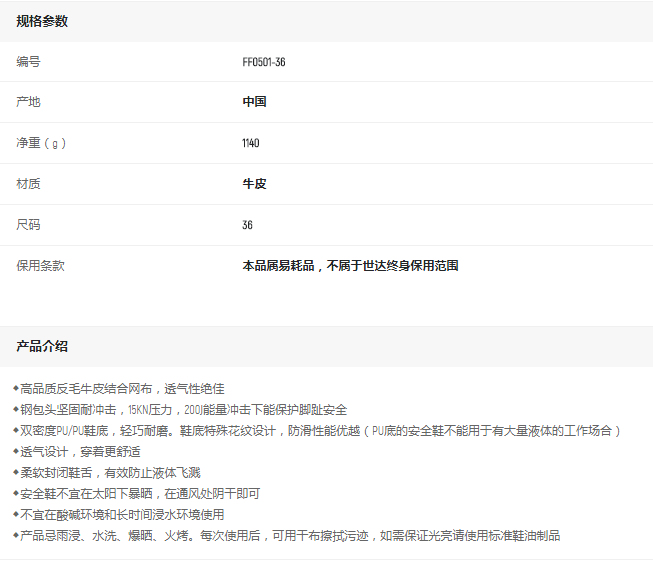653x583 pixels.
Task: Click the bullet about 高品质反毛牛皮结合网布
Action: coord(120,388)
